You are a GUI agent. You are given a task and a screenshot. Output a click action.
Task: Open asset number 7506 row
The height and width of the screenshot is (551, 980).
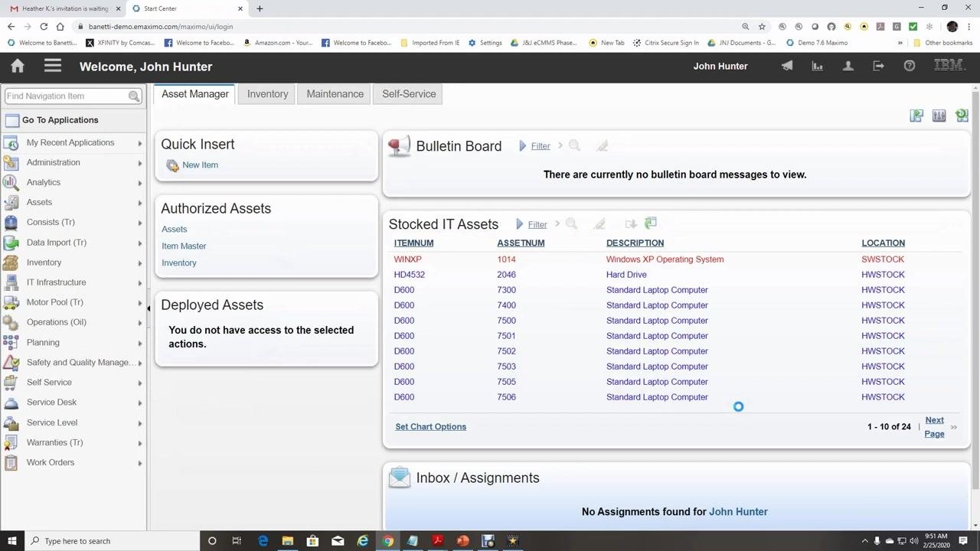coord(506,397)
